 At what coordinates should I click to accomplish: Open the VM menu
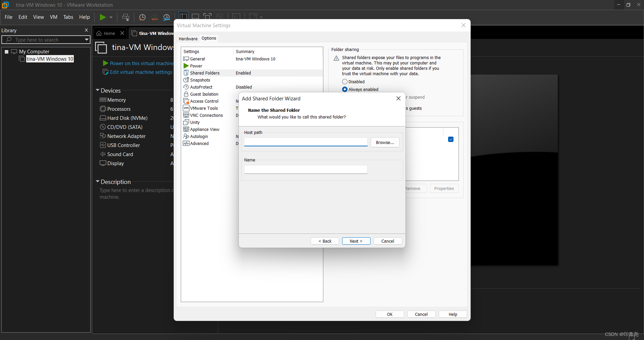[x=54, y=17]
